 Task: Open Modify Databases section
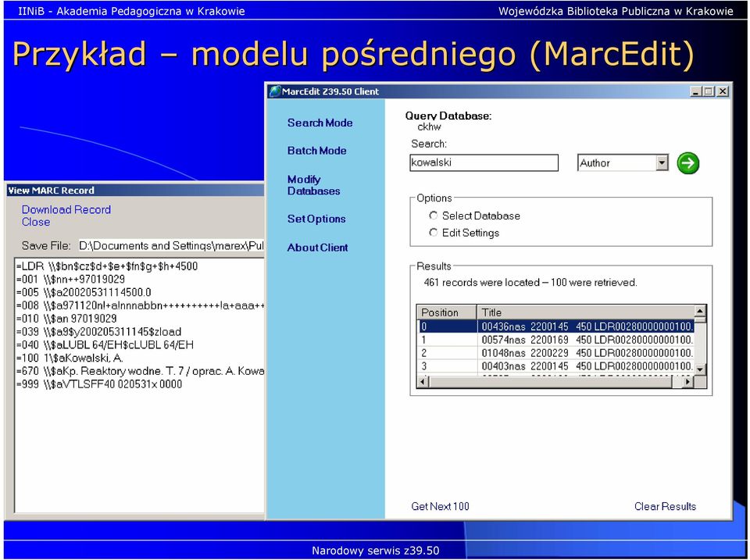(314, 185)
